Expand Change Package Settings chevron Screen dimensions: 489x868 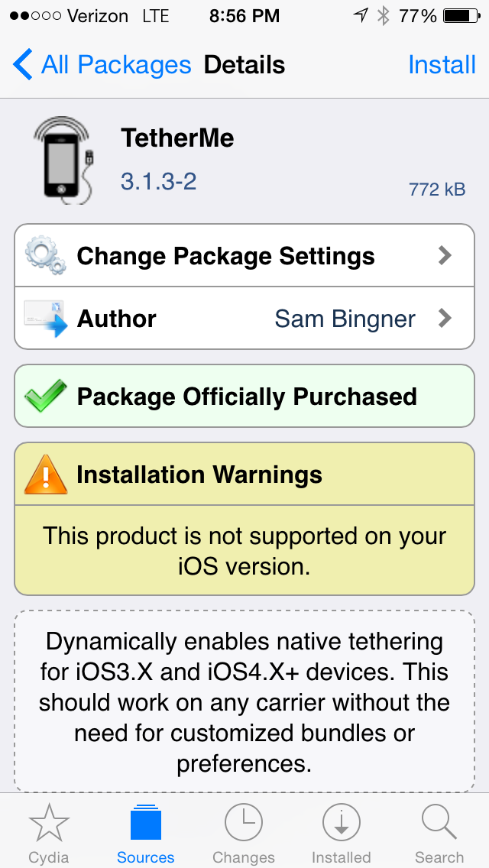point(445,255)
